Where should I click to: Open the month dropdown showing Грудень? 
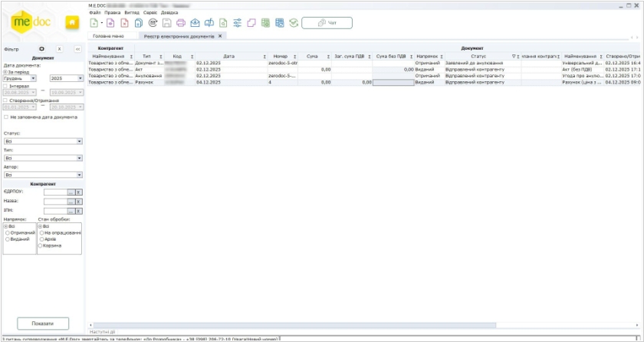(x=33, y=78)
